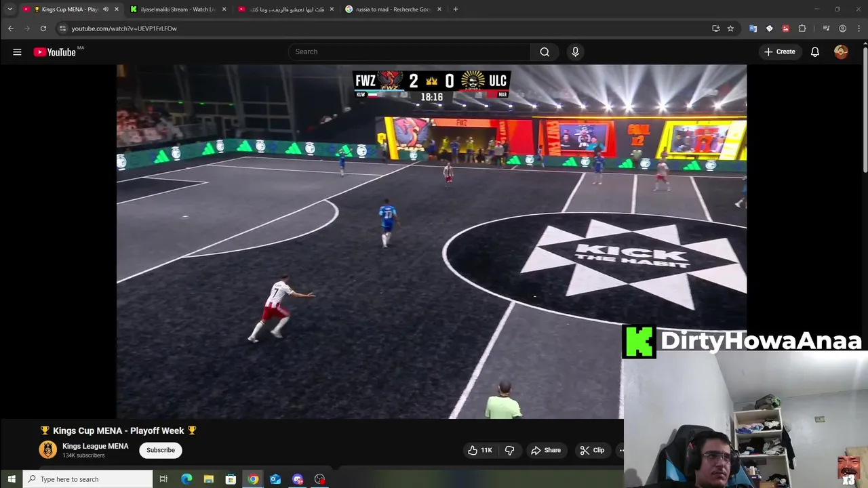Open the media controls button in Chrome
This screenshot has width=868, height=488.
(826, 28)
